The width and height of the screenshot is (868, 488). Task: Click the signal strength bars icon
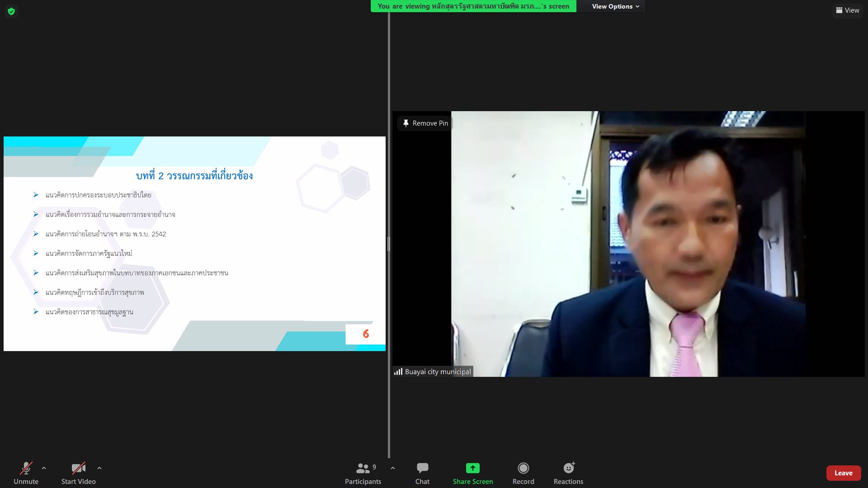[x=398, y=371]
